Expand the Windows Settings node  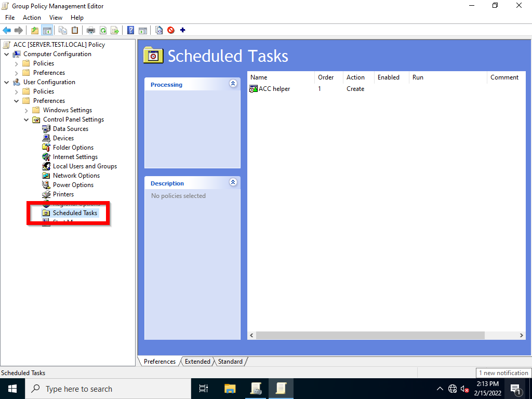(x=26, y=110)
